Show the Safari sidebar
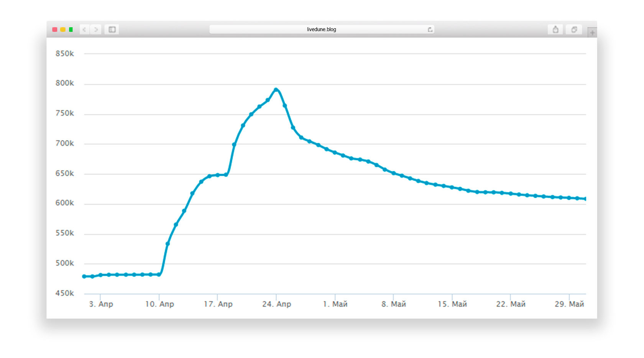This screenshot has width=644, height=358. [112, 30]
